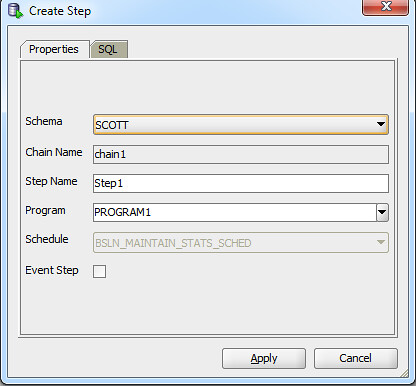This screenshot has height=386, width=416.
Task: Click the disabled BSLN_MAINTAIN_STATS_SCHED Schedule combo box
Action: (241, 243)
